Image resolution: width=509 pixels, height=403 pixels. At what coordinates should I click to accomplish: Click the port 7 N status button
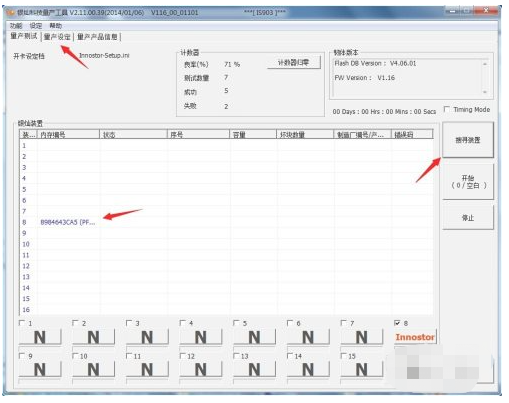click(362, 337)
